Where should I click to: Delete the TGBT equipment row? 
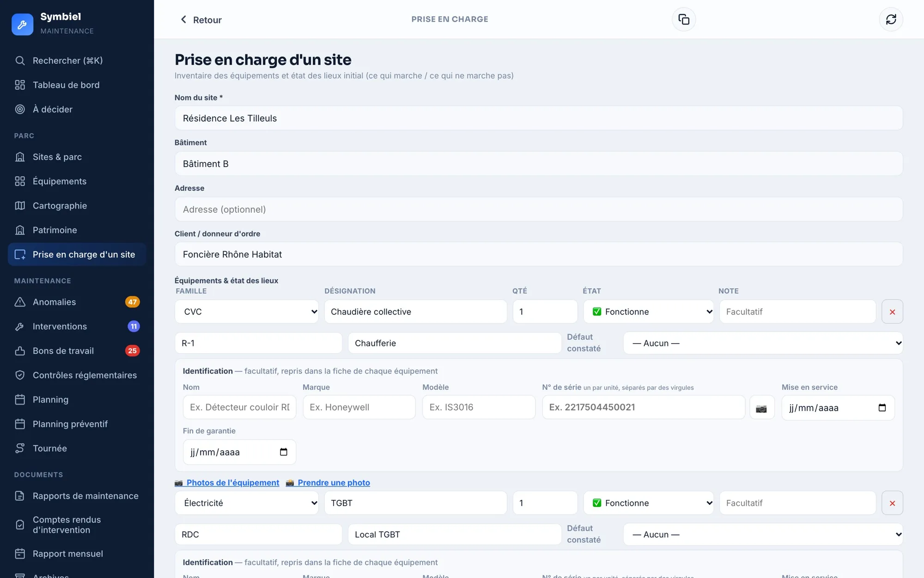(892, 503)
